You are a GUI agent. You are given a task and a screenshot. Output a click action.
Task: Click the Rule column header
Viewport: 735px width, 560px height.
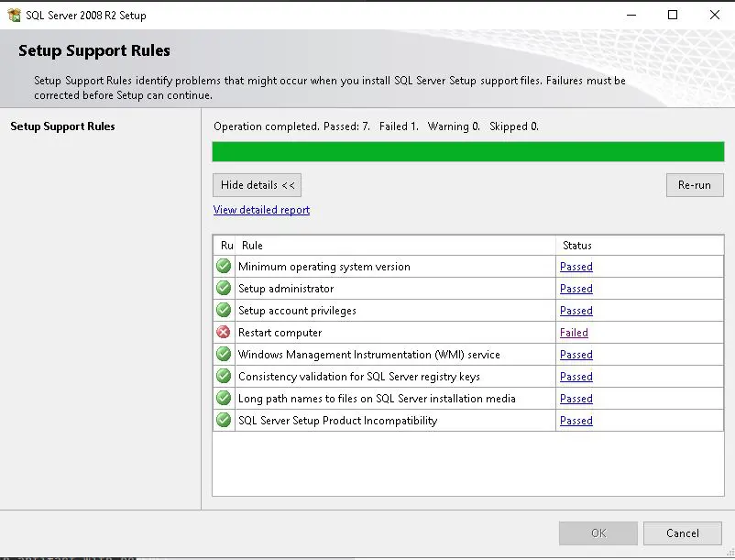pyautogui.click(x=396, y=246)
